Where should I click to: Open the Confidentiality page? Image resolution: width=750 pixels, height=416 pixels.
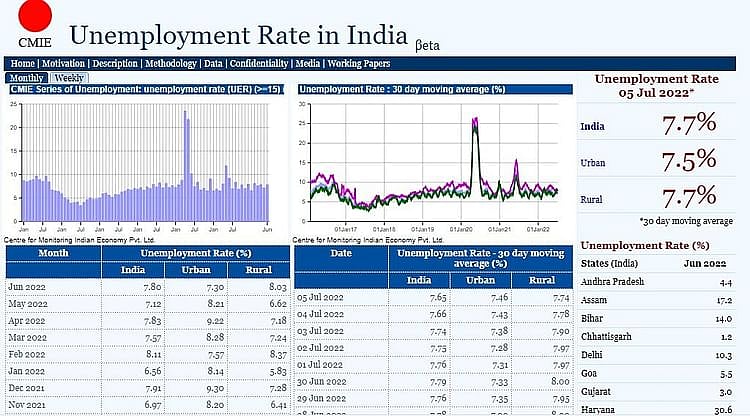(259, 64)
